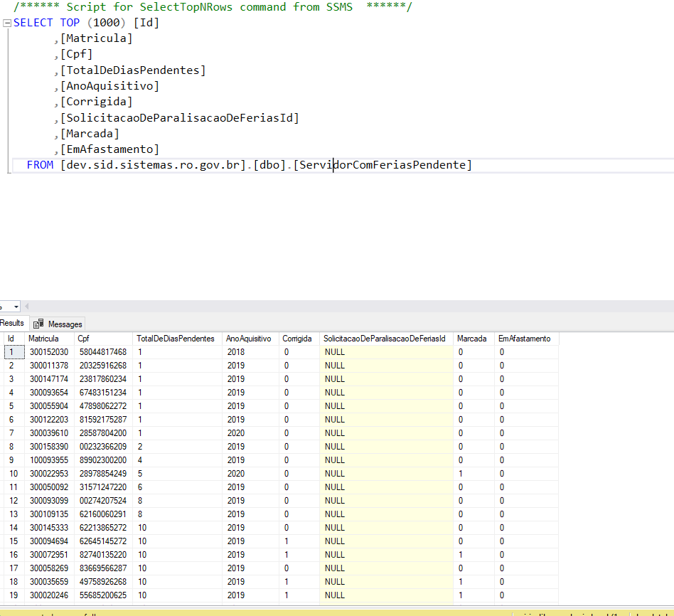Screen dimensions: 674x616
Task: Switch to the Results tab
Action: pos(12,323)
